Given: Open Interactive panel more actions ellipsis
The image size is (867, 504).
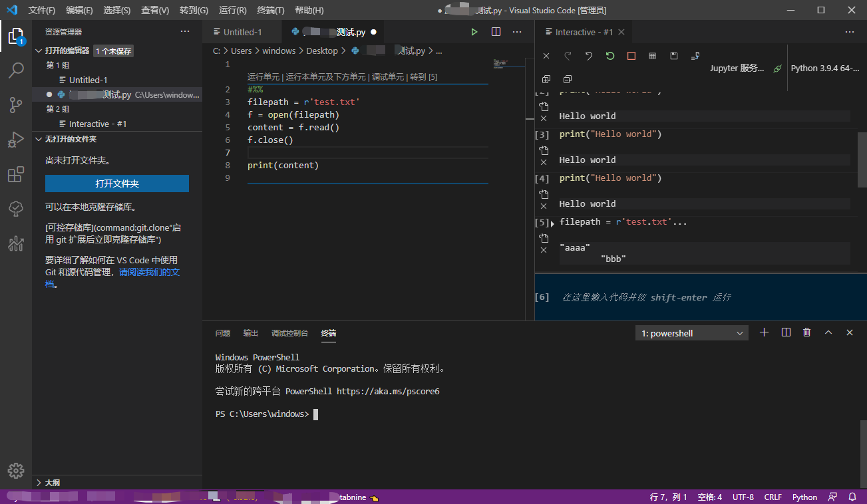Looking at the screenshot, I should pos(850,32).
